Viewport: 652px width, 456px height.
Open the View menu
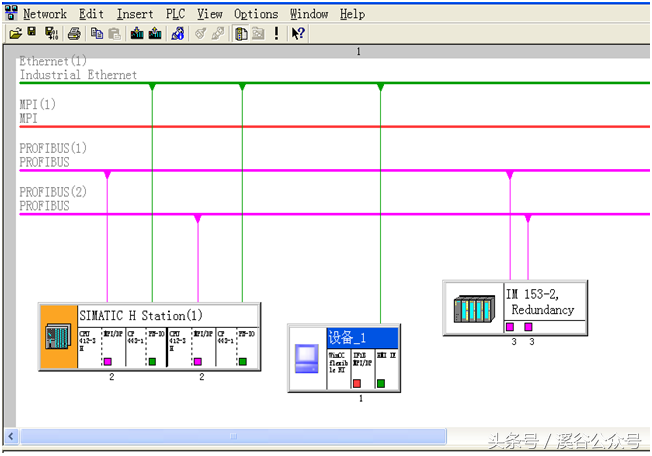(x=209, y=14)
